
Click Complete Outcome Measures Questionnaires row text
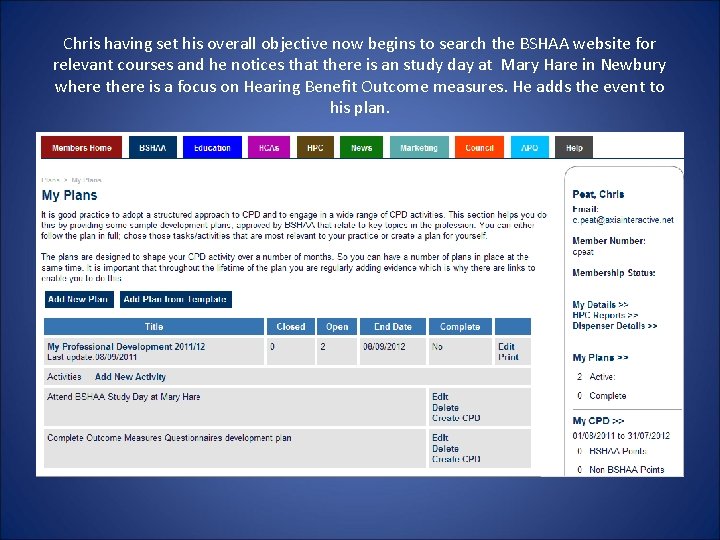click(169, 438)
